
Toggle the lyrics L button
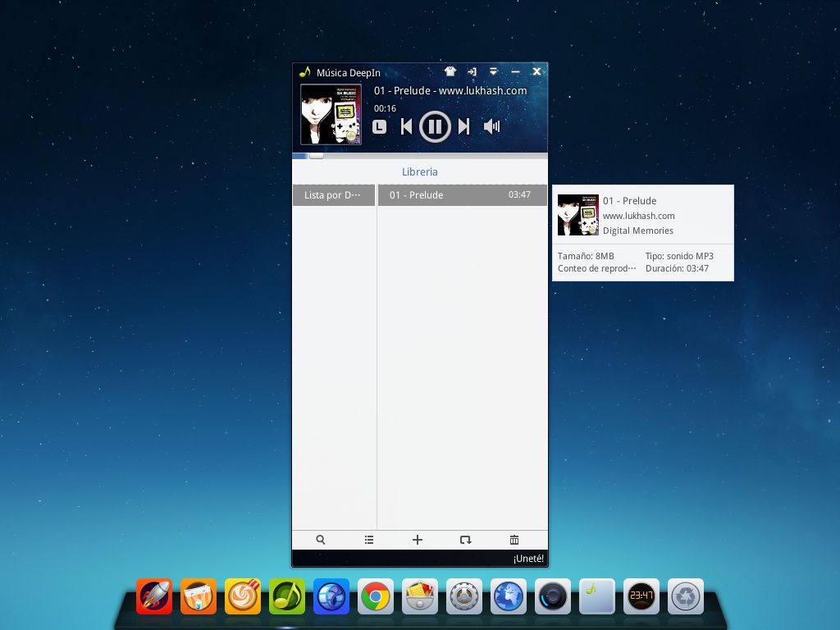click(x=379, y=126)
